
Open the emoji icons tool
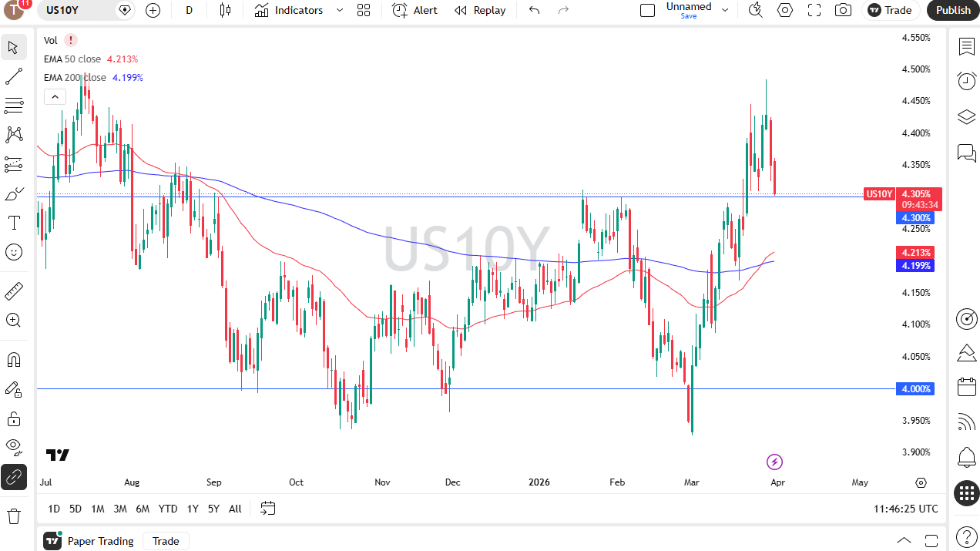tap(14, 252)
